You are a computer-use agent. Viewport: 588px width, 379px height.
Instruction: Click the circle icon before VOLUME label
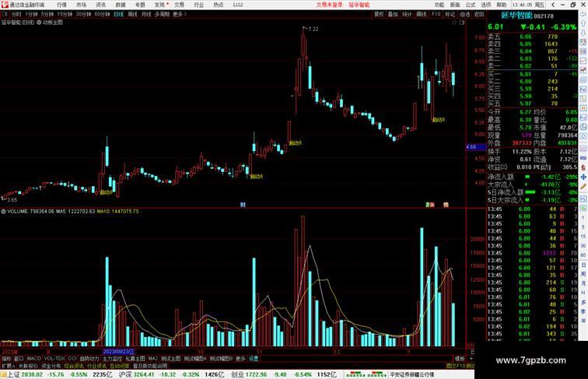[3, 212]
